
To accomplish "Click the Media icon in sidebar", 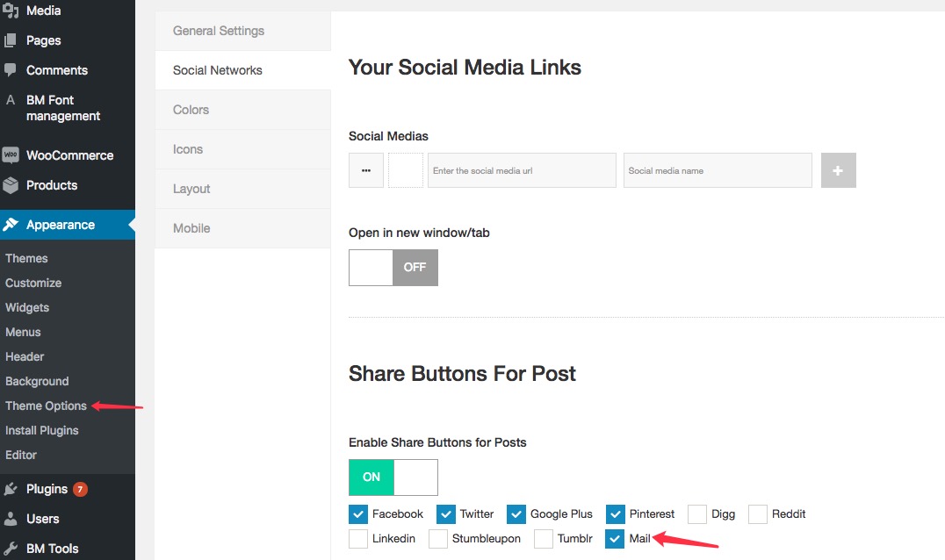I will pos(11,11).
